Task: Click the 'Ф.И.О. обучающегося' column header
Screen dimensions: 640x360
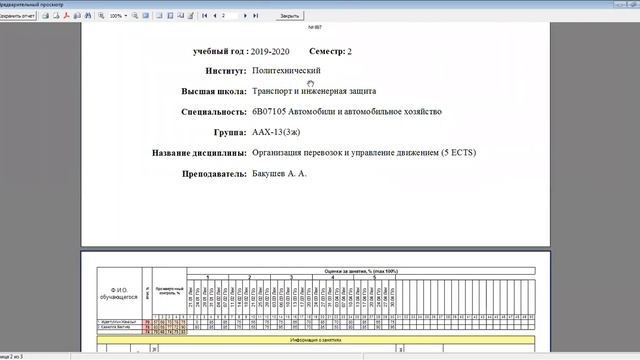Action: [119, 293]
